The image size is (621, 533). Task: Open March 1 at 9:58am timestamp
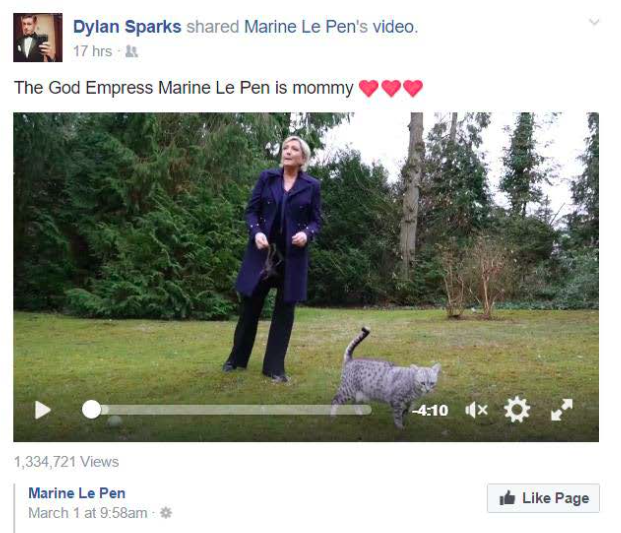[88, 513]
